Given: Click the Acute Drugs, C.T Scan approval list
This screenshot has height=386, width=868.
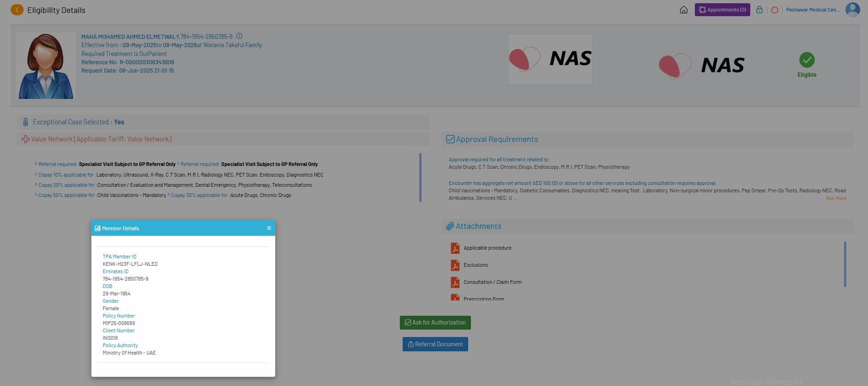Looking at the screenshot, I should (x=539, y=167).
